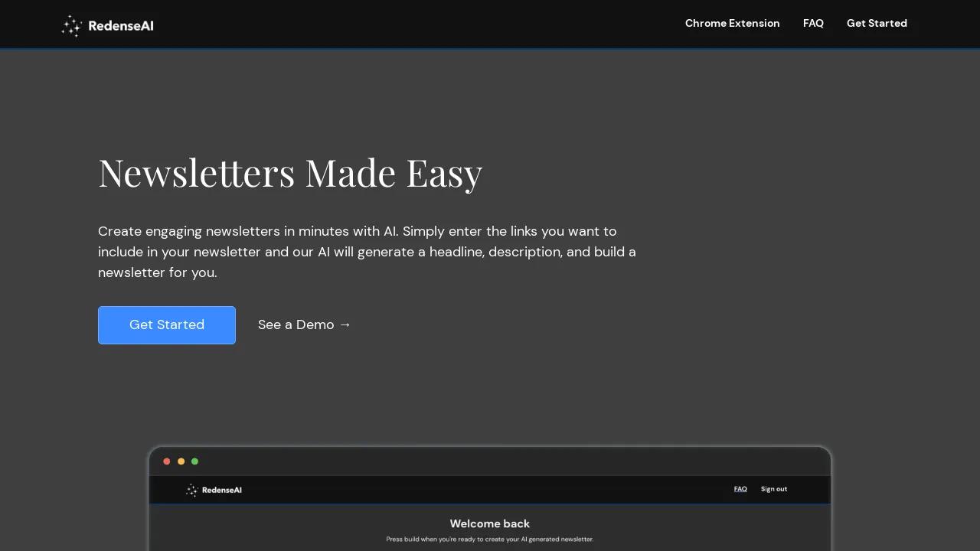The height and width of the screenshot is (551, 980).
Task: Click Sign out inside the demo preview
Action: point(774,489)
